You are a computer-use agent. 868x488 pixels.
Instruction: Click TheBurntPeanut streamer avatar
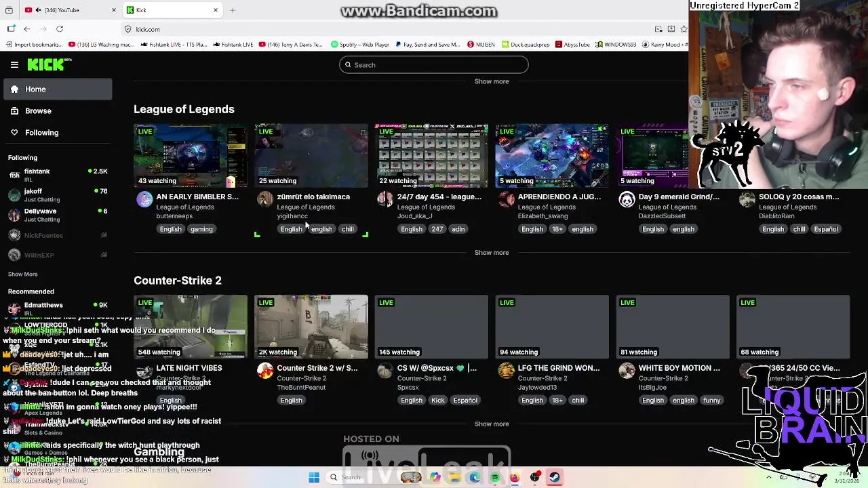265,371
